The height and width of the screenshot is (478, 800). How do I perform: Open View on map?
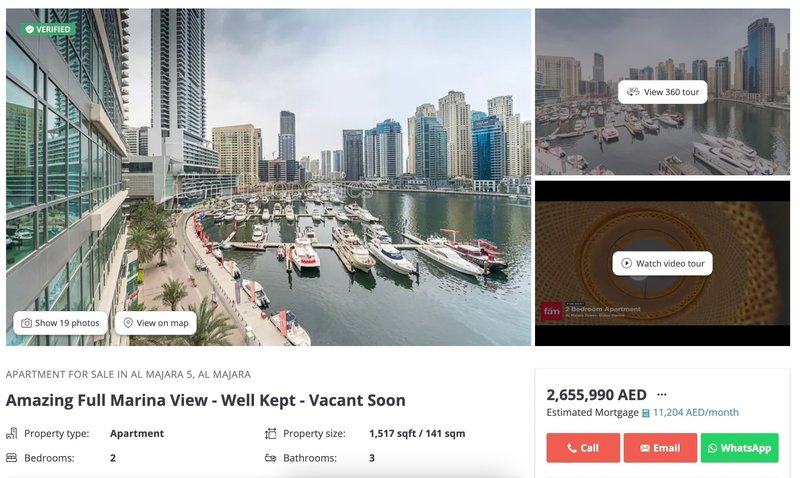156,323
